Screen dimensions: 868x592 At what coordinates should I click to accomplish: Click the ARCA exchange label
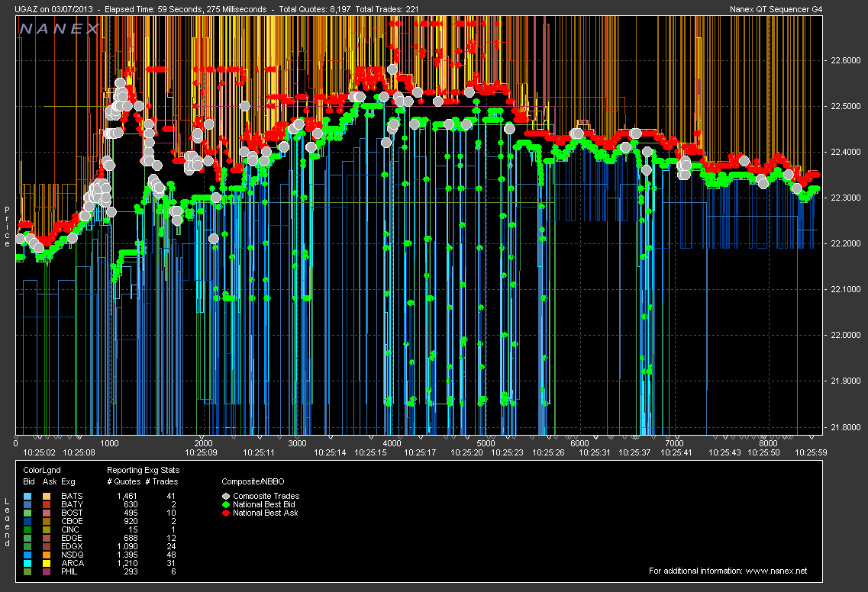tap(73, 563)
